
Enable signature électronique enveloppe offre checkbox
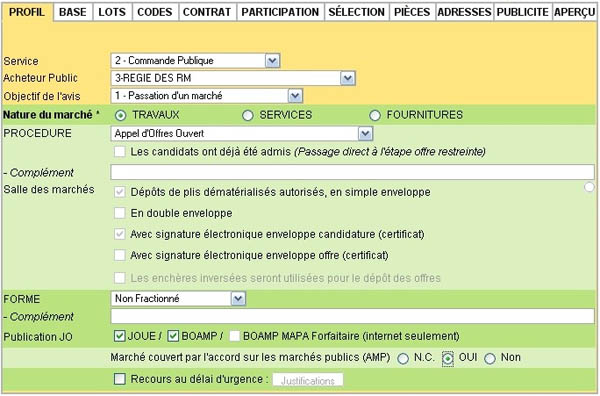(x=120, y=255)
